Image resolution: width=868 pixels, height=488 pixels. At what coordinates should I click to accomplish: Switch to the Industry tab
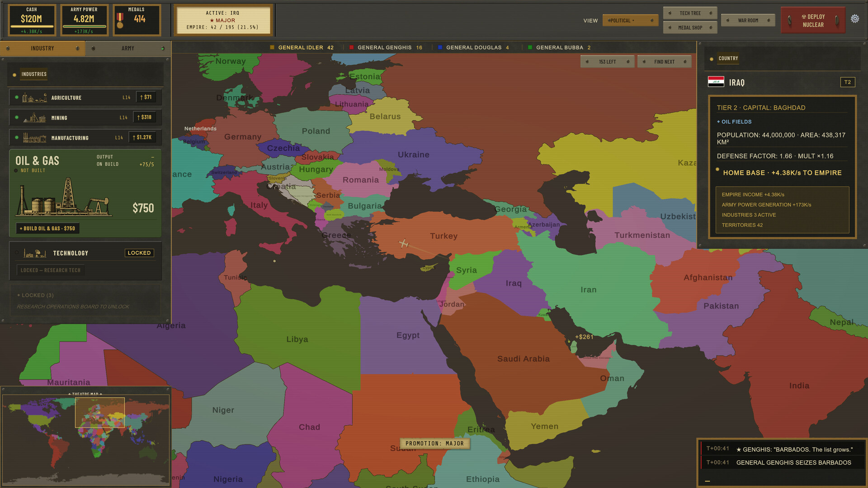pos(42,48)
